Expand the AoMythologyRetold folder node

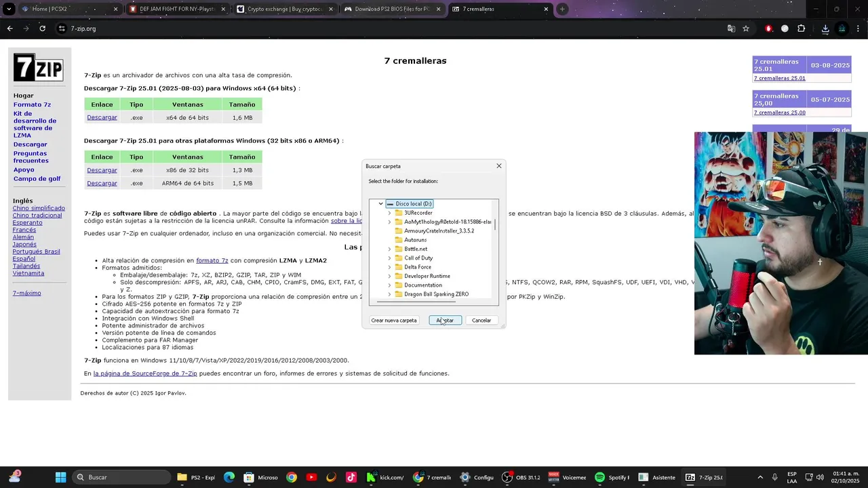[389, 222]
